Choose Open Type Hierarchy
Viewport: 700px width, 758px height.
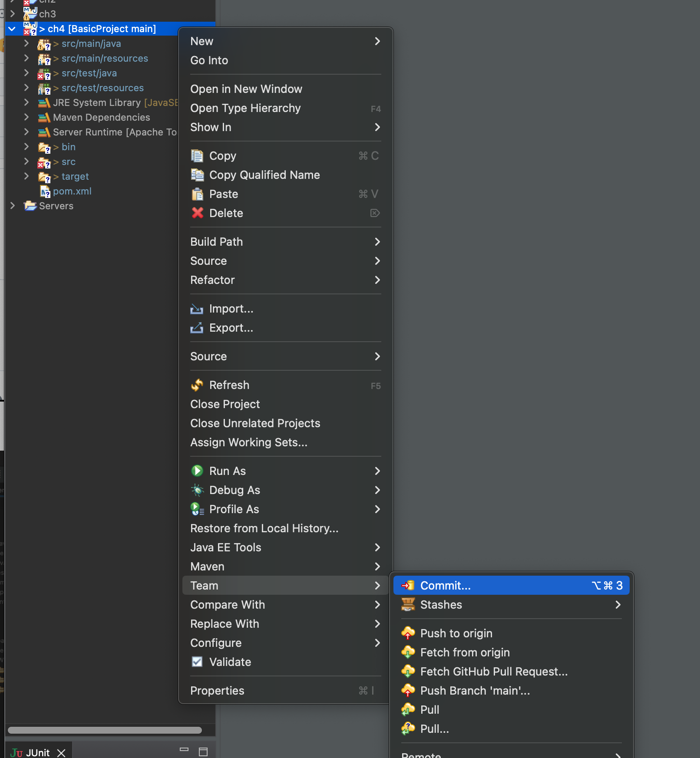click(285, 108)
